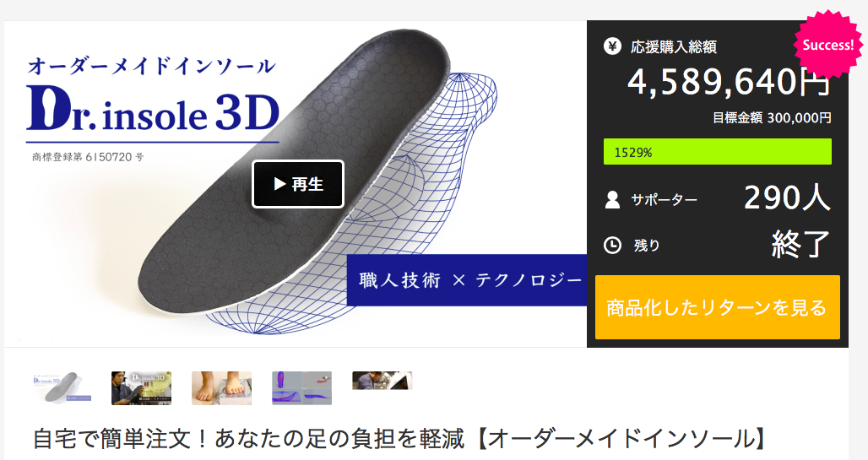This screenshot has height=460, width=868.
Task: Click the project title 自宅で簡単注文
Action: coord(401,439)
